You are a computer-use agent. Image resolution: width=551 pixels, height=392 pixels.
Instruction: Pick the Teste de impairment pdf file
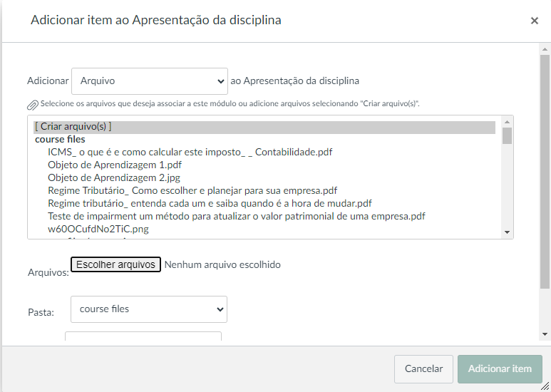point(237,216)
